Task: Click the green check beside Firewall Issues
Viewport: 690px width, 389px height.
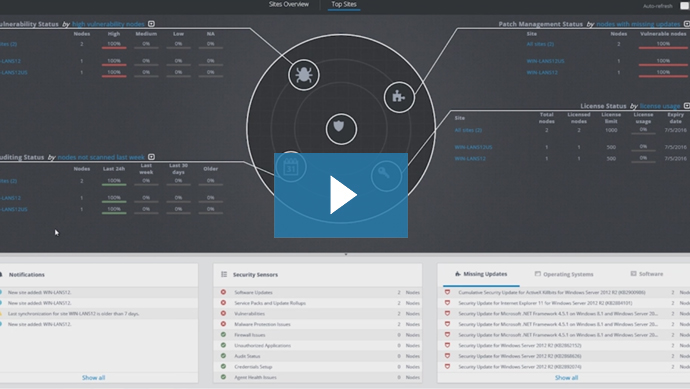Action: (223, 334)
